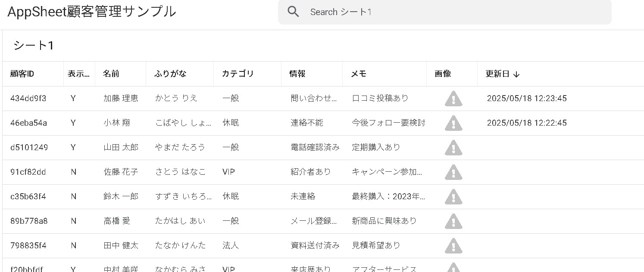This screenshot has width=644, height=272.
Task: Open 田中 健太's image warning icon
Action: (453, 246)
